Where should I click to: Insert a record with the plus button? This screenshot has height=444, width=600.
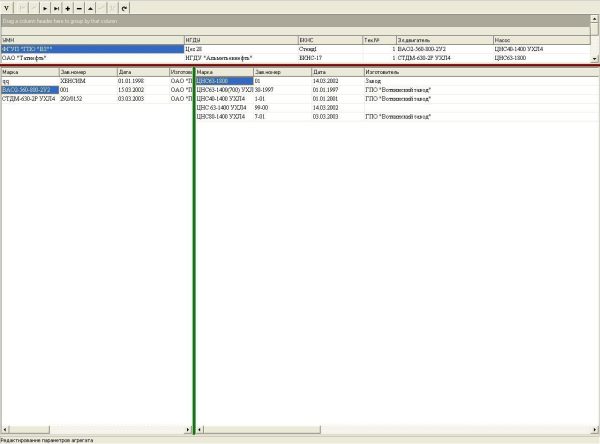click(x=68, y=8)
